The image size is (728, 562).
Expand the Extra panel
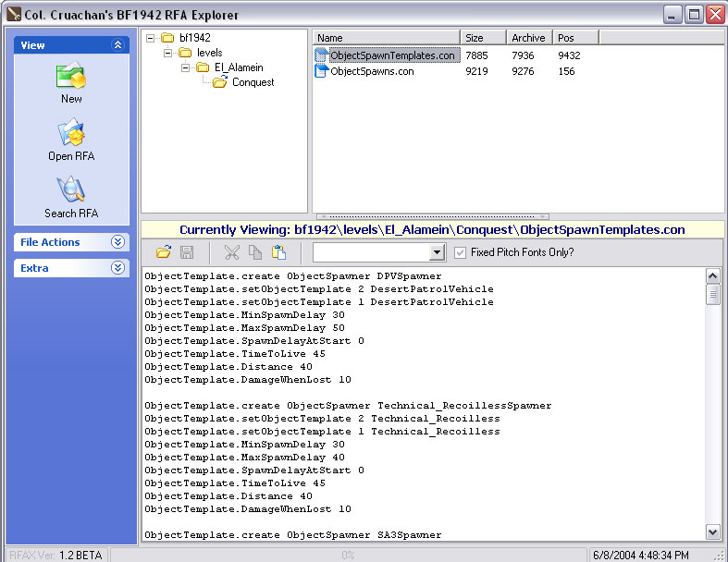click(117, 267)
